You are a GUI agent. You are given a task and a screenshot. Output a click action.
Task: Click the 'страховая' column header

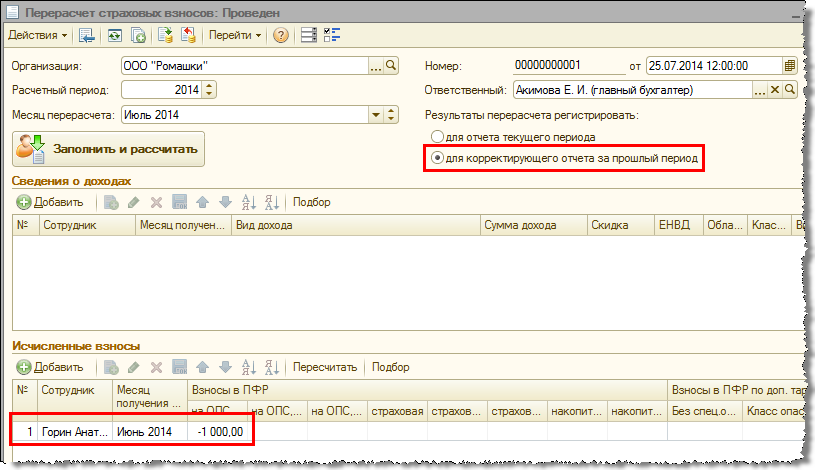397,411
